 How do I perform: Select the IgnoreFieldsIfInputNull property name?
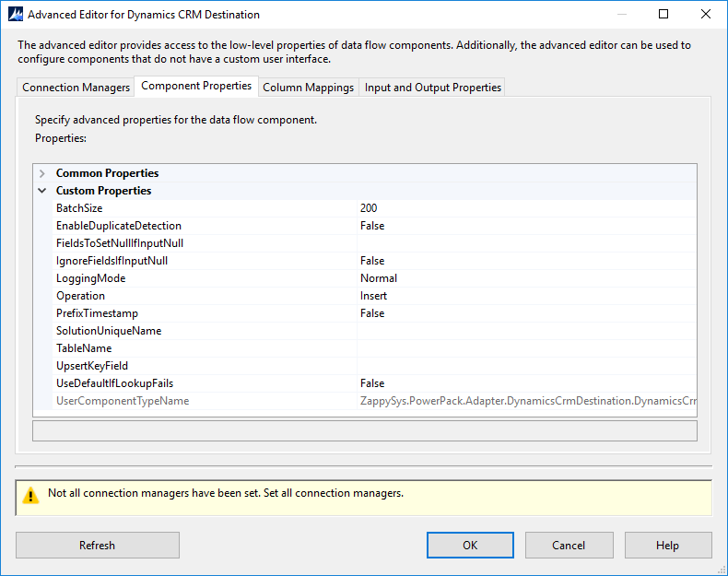(x=112, y=261)
